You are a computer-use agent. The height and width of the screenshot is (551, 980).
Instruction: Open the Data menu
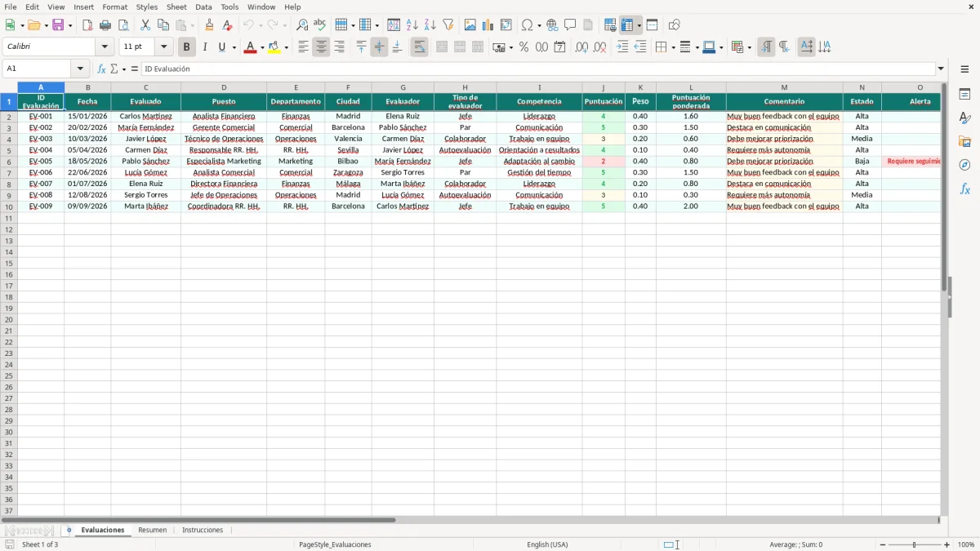pos(203,7)
